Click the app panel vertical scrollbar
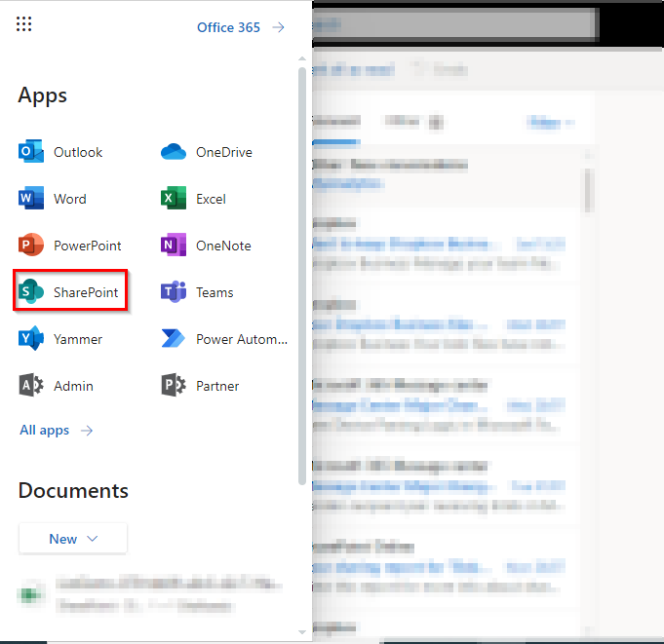This screenshot has height=644, width=664. coord(302,276)
